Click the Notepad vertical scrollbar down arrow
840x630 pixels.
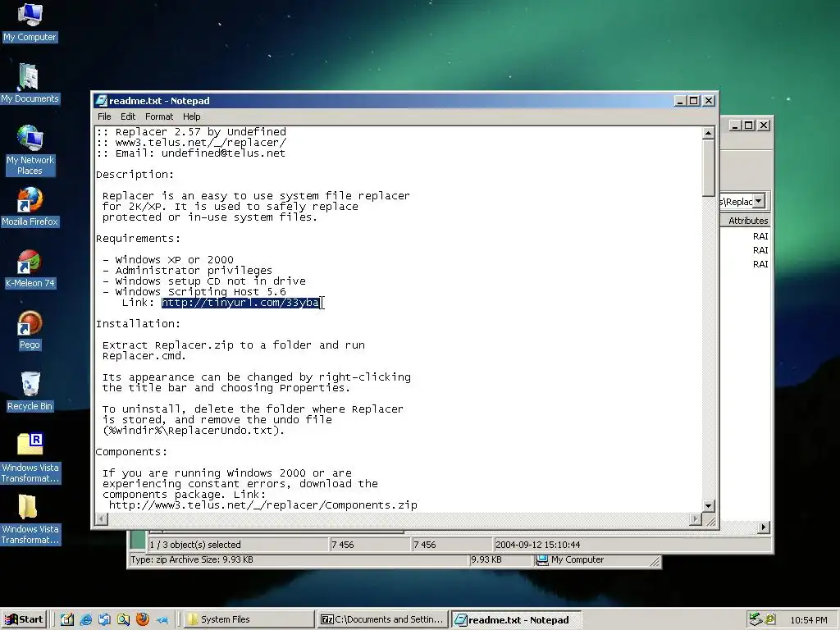[x=708, y=505]
